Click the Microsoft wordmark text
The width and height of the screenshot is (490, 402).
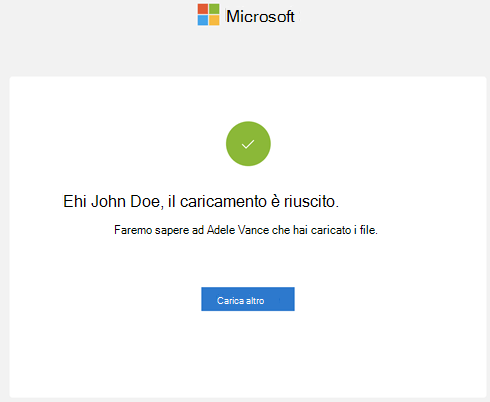pyautogui.click(x=260, y=16)
